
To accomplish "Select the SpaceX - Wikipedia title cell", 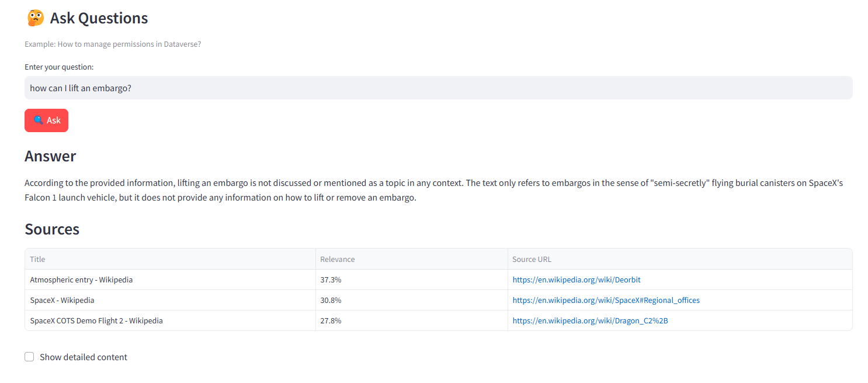I will [x=62, y=301].
